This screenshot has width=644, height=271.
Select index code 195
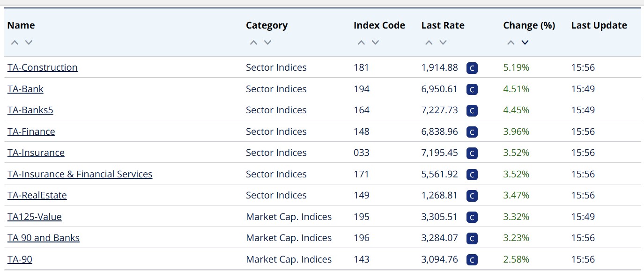(362, 217)
